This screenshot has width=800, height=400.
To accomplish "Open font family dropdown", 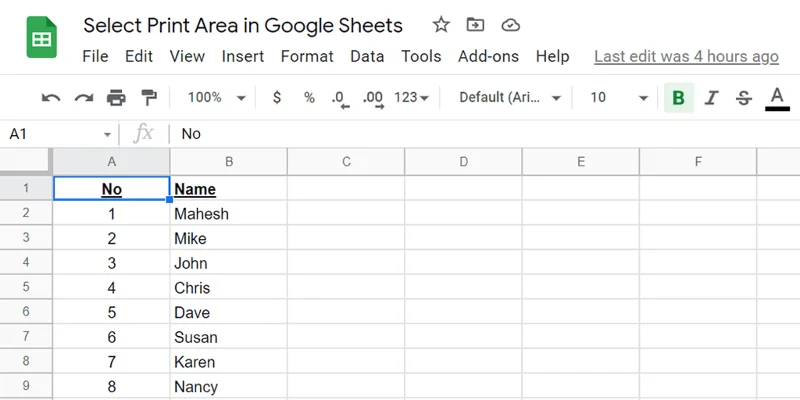I will [510, 97].
